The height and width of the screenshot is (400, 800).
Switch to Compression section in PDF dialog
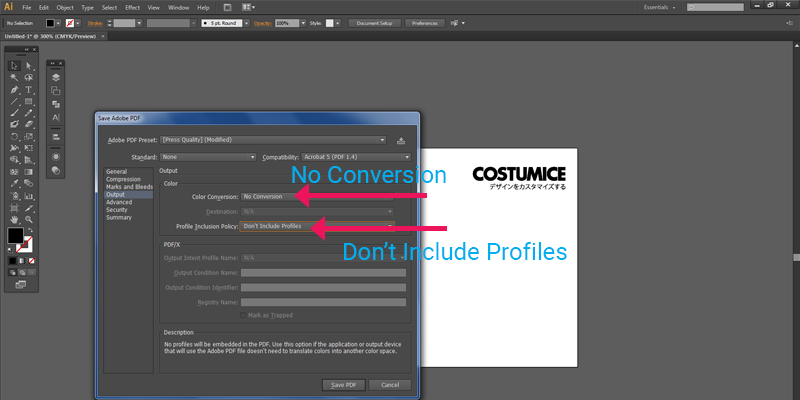click(x=123, y=179)
